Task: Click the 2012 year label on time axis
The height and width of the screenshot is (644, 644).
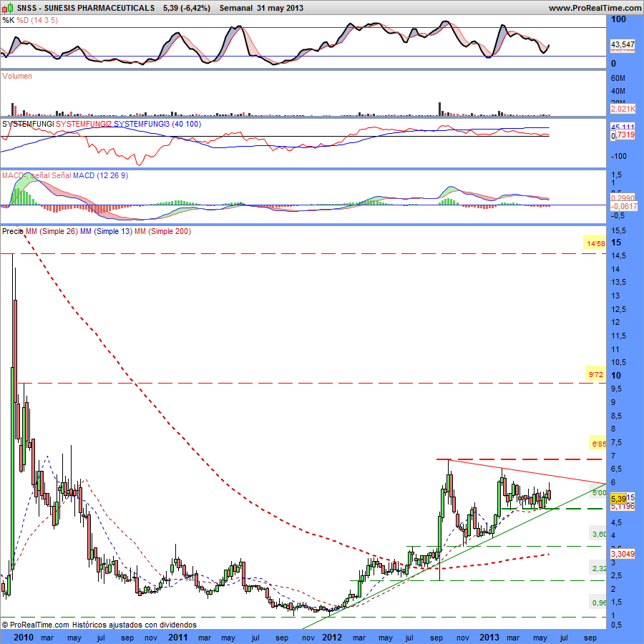Action: [332, 638]
